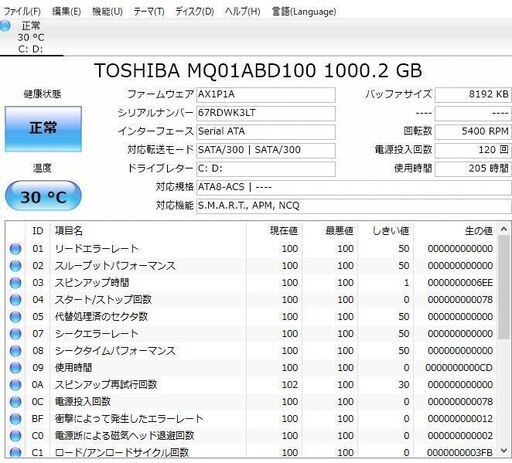Click status icon for スピンアップ再試行回数 row
This screenshot has width=512, height=463.
15,385
